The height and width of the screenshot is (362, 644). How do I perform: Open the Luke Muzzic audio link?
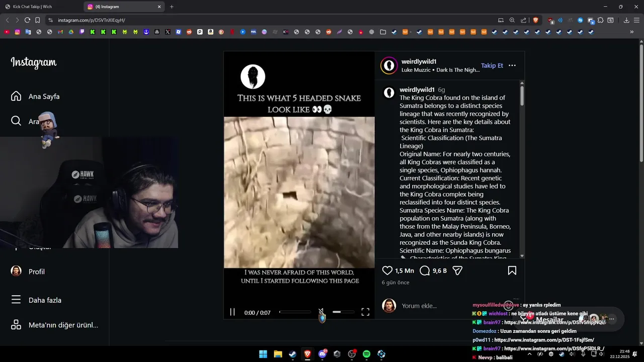pos(440,70)
